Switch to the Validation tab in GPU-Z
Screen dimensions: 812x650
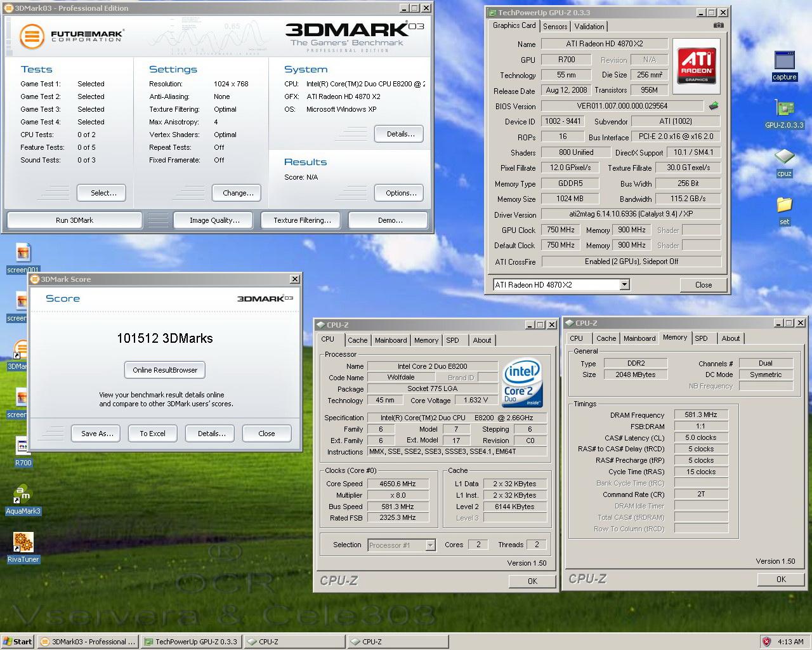click(x=589, y=27)
